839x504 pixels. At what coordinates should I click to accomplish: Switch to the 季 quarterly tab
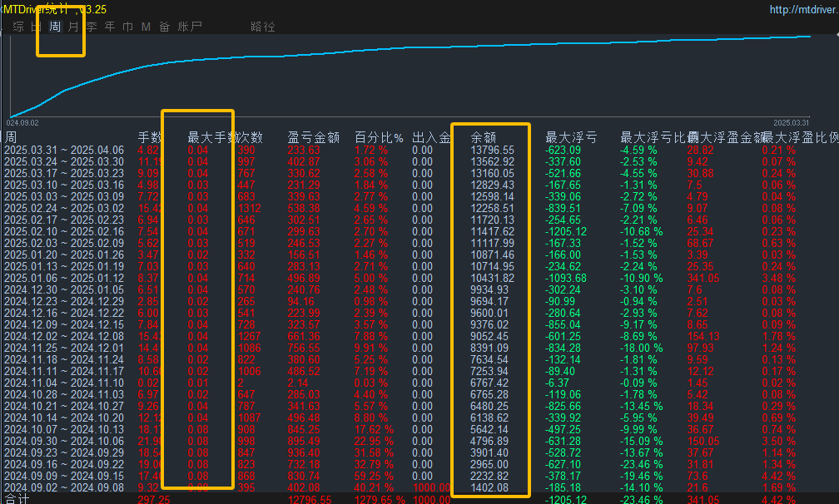[92, 27]
